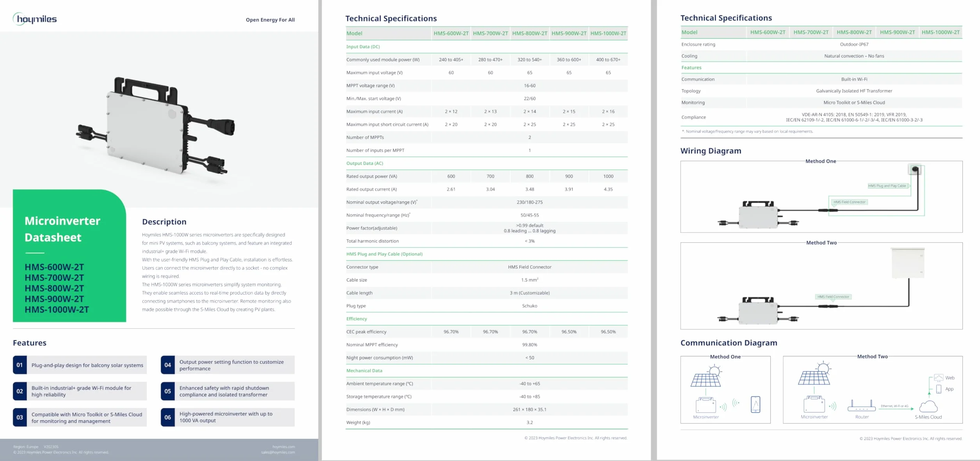The width and height of the screenshot is (980, 461).
Task: Click the Web monitor icon
Action: point(939,377)
